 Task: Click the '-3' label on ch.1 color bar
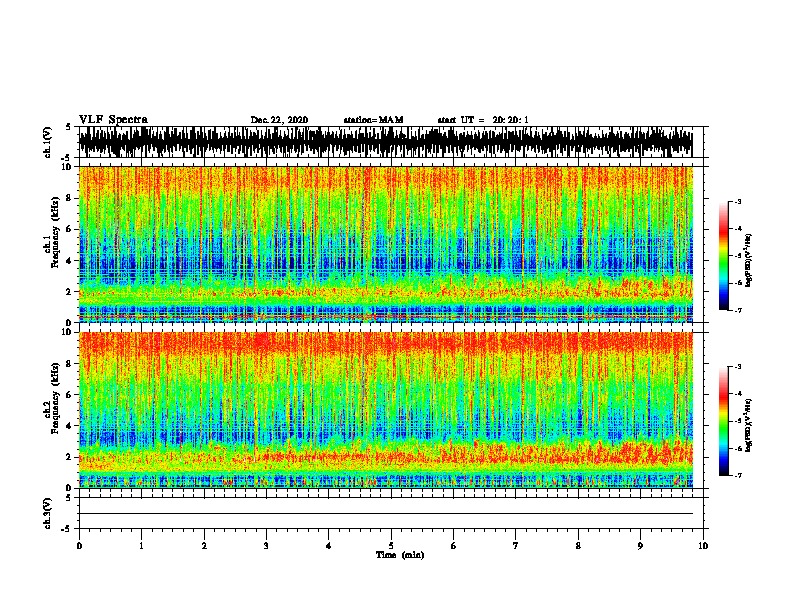[x=737, y=201]
